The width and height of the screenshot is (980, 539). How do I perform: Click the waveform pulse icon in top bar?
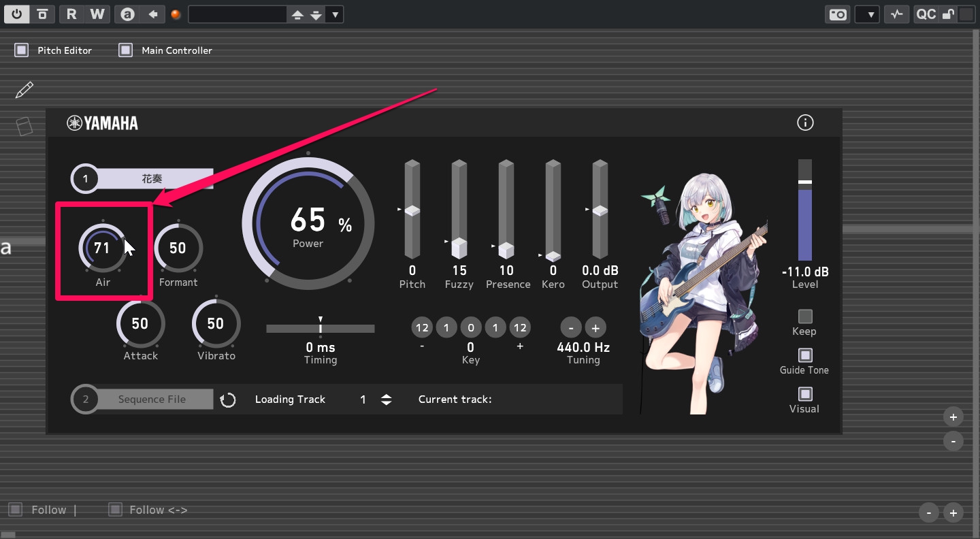pos(897,14)
